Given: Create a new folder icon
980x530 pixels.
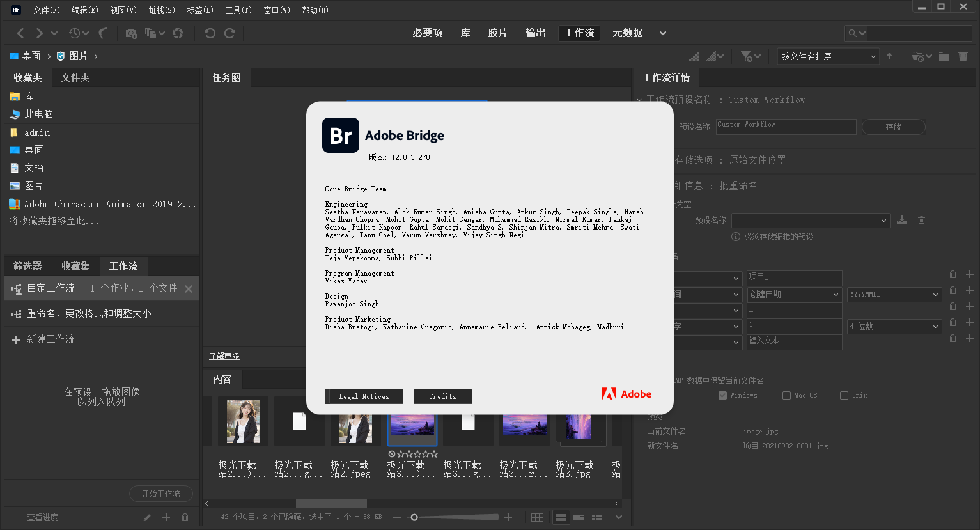Looking at the screenshot, I should [944, 56].
